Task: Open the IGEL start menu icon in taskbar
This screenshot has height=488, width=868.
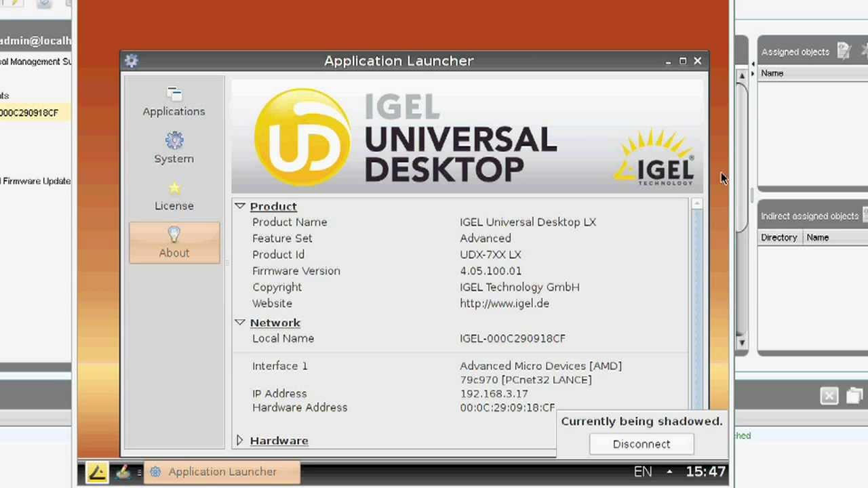Action: [97, 472]
